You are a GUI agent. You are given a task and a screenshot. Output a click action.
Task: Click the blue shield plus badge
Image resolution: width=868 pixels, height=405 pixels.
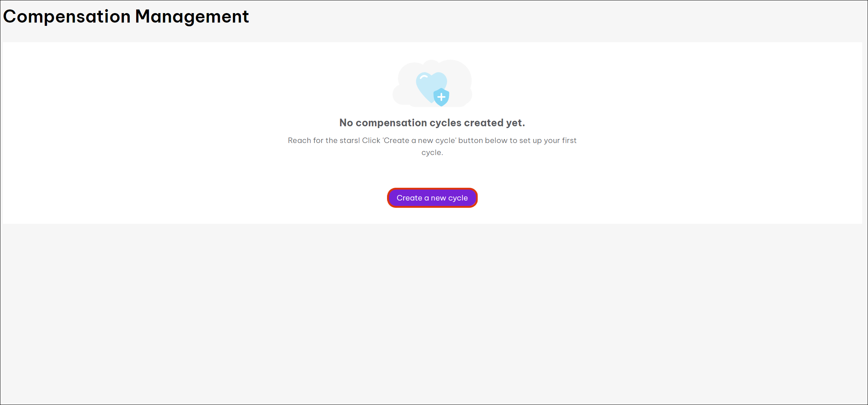pyautogui.click(x=441, y=97)
